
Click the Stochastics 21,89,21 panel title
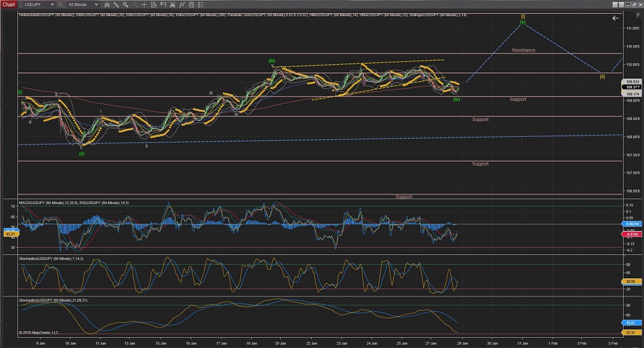pos(53,301)
